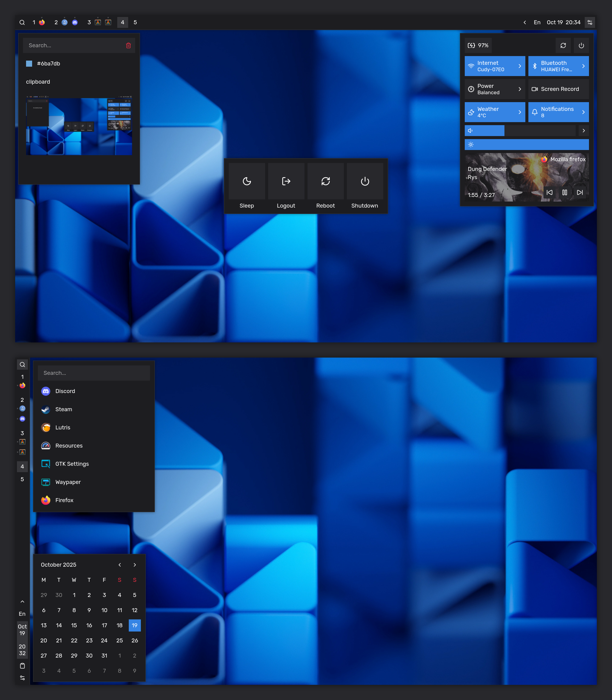Select the #6ba7db color swatch
The image size is (612, 700).
29,64
